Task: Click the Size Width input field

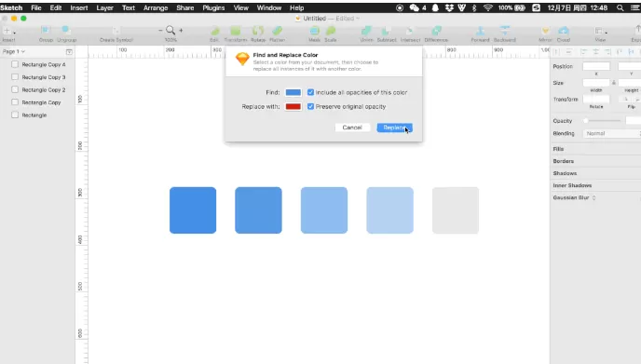Action: [596, 83]
